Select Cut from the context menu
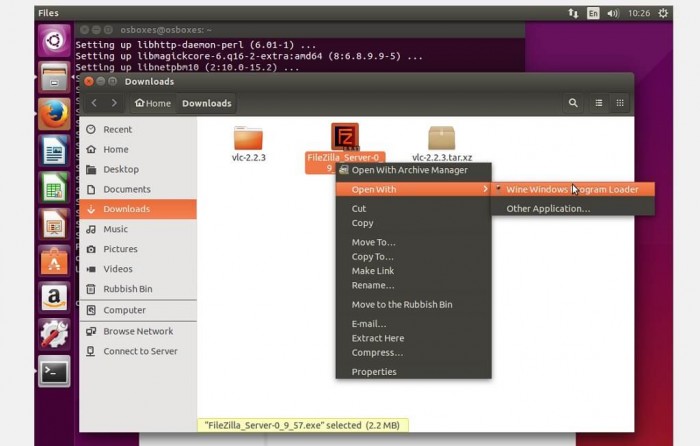The image size is (700, 446). point(413,208)
